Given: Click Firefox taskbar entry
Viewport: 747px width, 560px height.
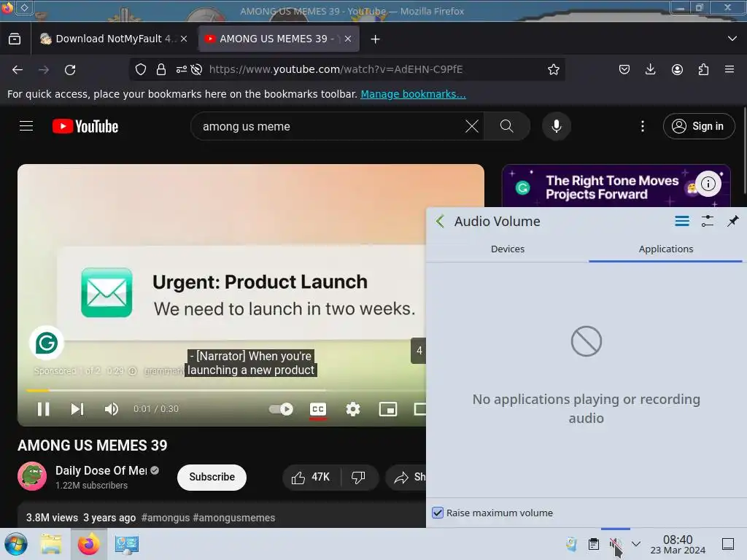Looking at the screenshot, I should [88, 544].
